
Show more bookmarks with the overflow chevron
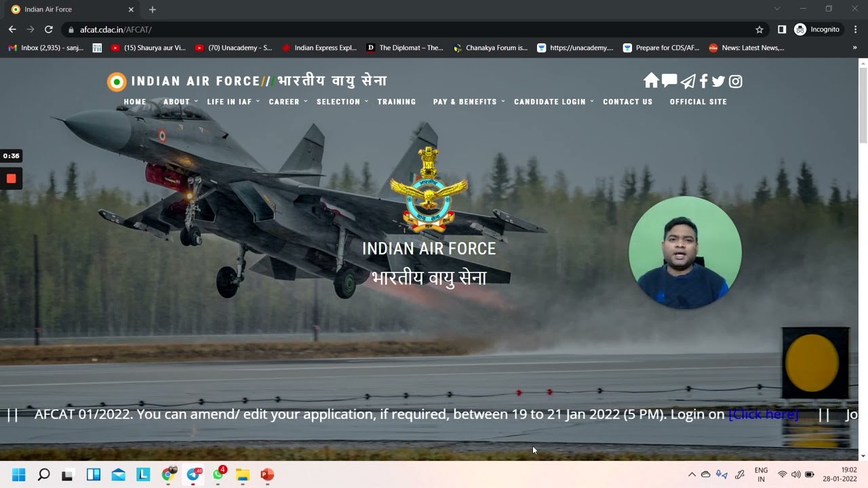click(x=854, y=47)
